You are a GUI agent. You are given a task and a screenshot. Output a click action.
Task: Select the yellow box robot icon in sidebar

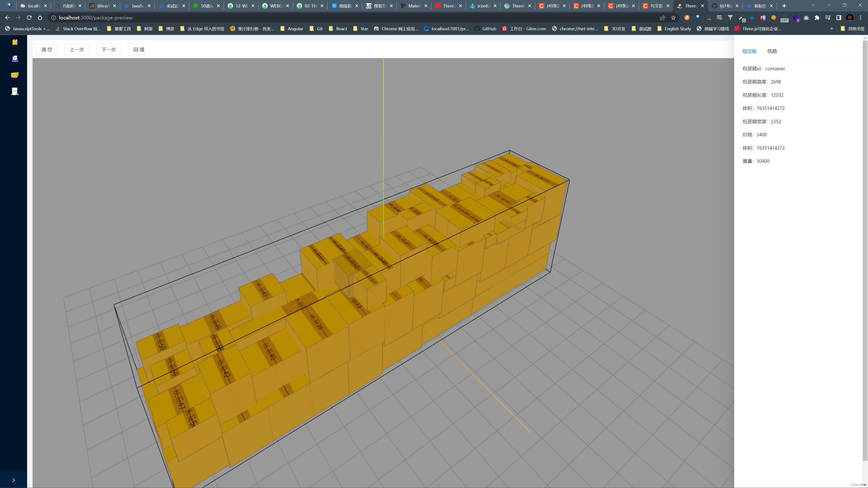(x=15, y=42)
